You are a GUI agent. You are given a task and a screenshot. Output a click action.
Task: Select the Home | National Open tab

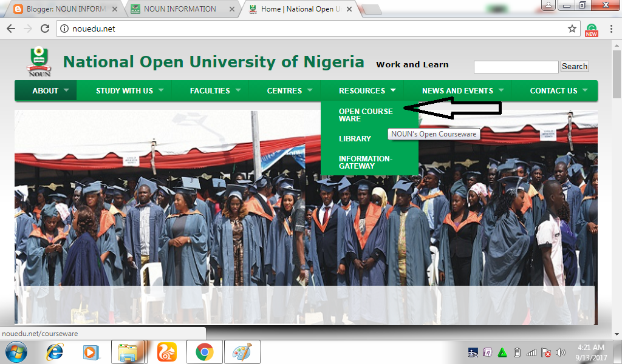click(300, 9)
